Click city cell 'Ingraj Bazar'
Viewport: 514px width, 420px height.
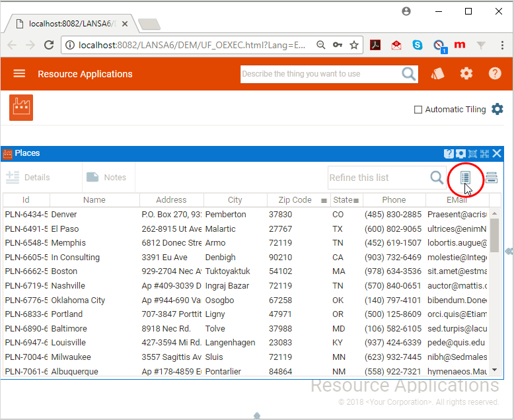click(x=227, y=286)
